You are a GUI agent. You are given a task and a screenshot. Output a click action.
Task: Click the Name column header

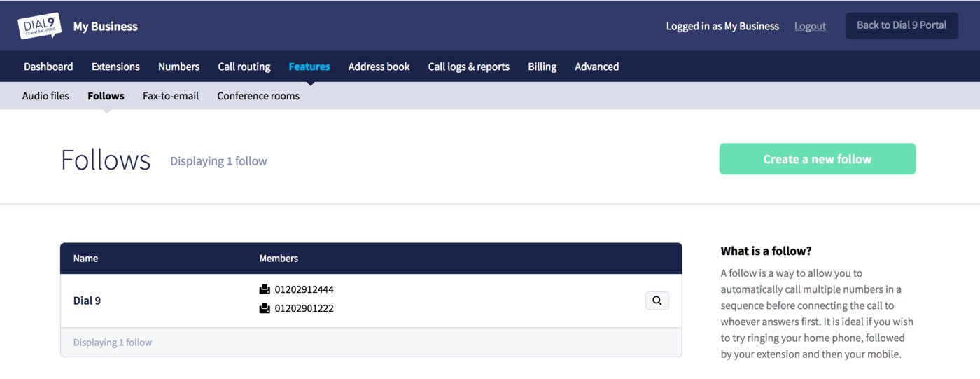[x=85, y=259]
